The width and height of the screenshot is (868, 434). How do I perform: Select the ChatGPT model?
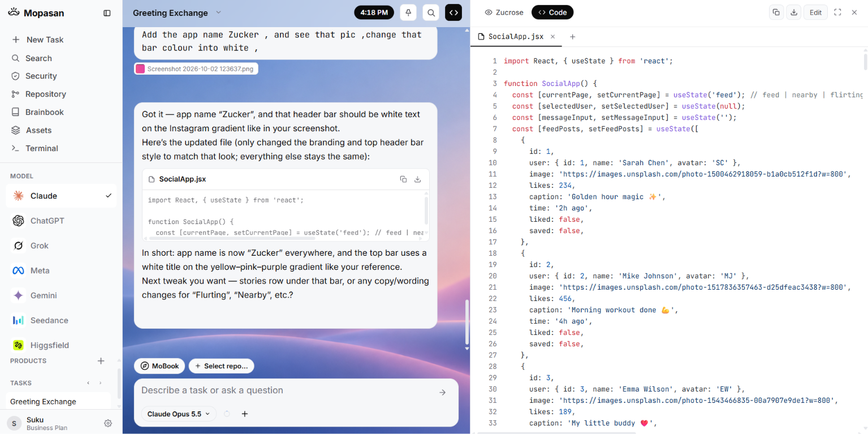[61, 221]
